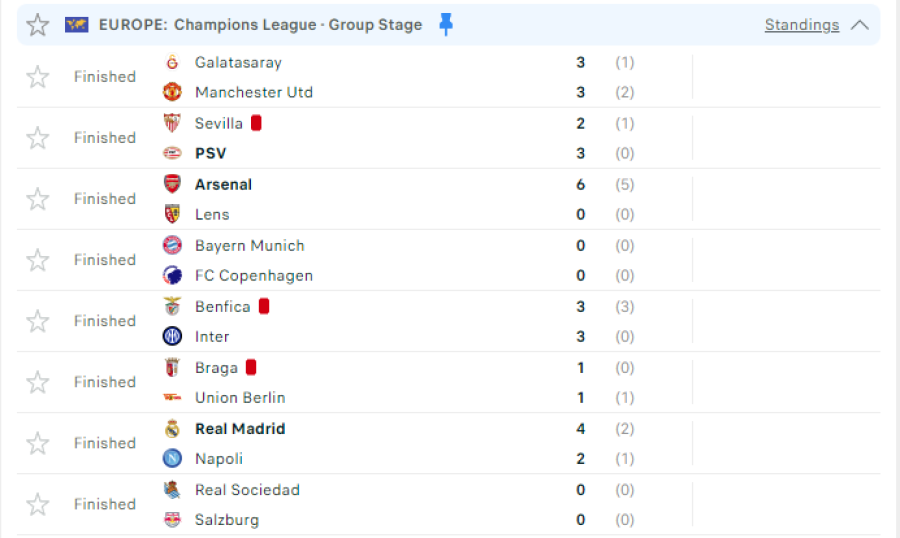The image size is (900, 538).
Task: Click the Napoli club crest
Action: click(x=172, y=458)
